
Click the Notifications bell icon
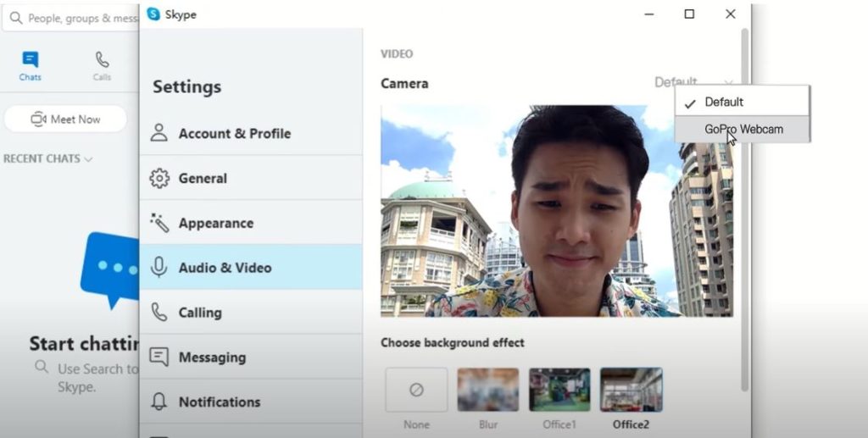click(x=159, y=402)
